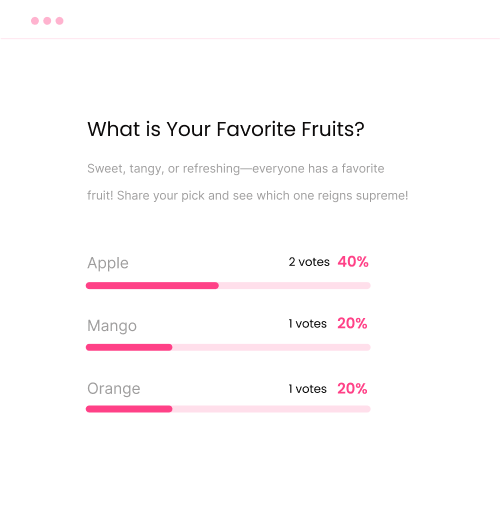Click the unfilled part of Orange bar
Image resolution: width=500 pixels, height=512 pixels.
coord(271,409)
